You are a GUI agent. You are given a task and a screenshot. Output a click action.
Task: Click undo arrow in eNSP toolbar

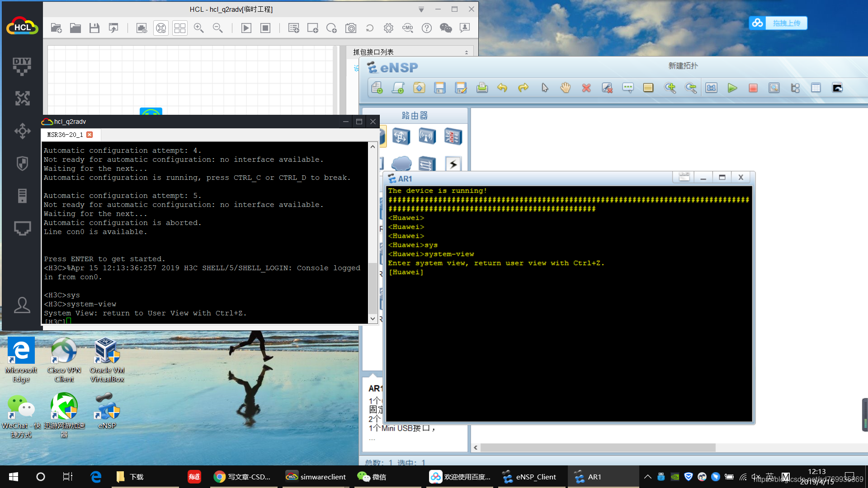click(502, 88)
